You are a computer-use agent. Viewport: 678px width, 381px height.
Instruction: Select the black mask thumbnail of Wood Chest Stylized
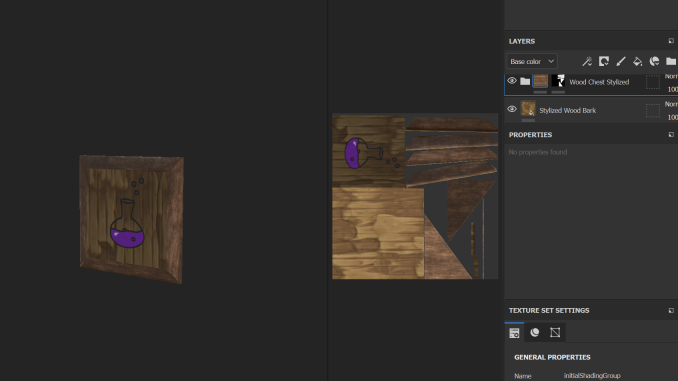558,81
